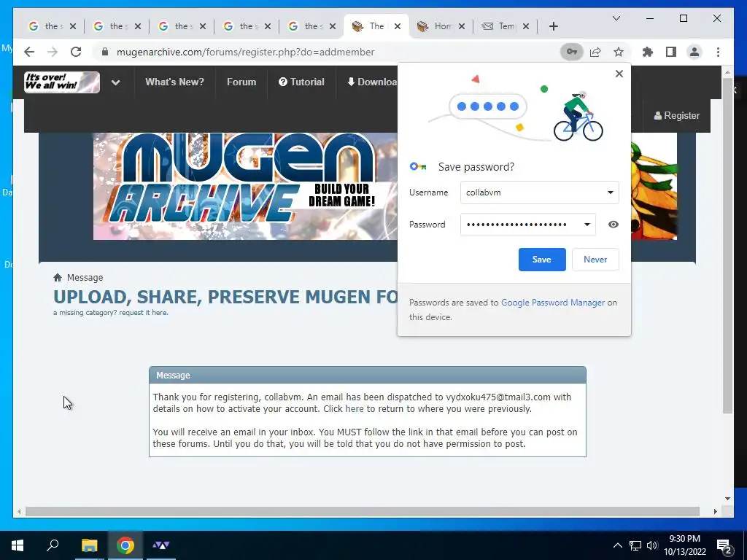Open a new tab with plus button
This screenshot has width=747, height=560.
point(553,26)
